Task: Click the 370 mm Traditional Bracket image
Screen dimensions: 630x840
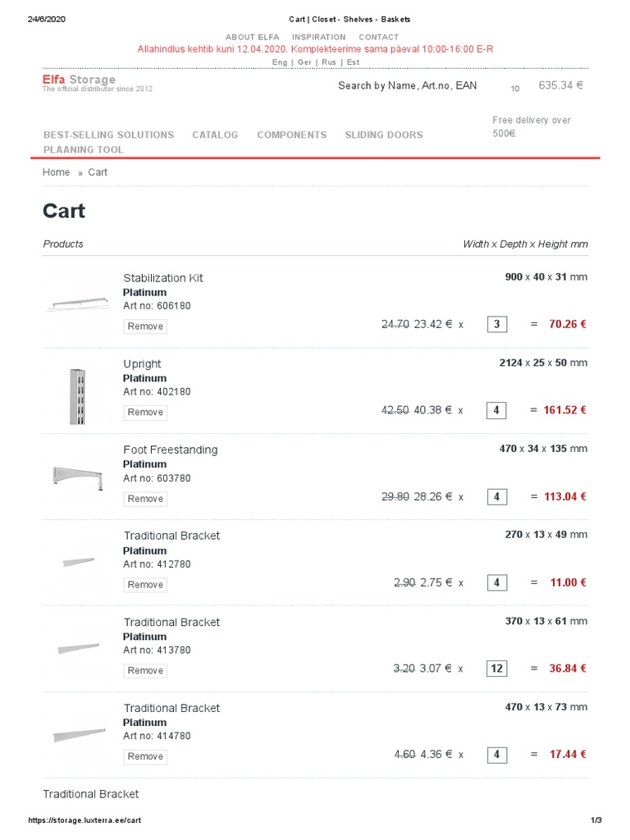Action: click(x=77, y=648)
